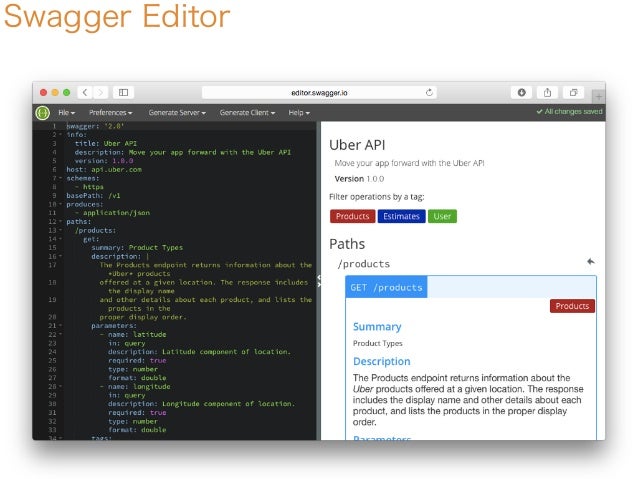638x479 pixels.
Task: Fold the info block at line 2
Action: 61,135
